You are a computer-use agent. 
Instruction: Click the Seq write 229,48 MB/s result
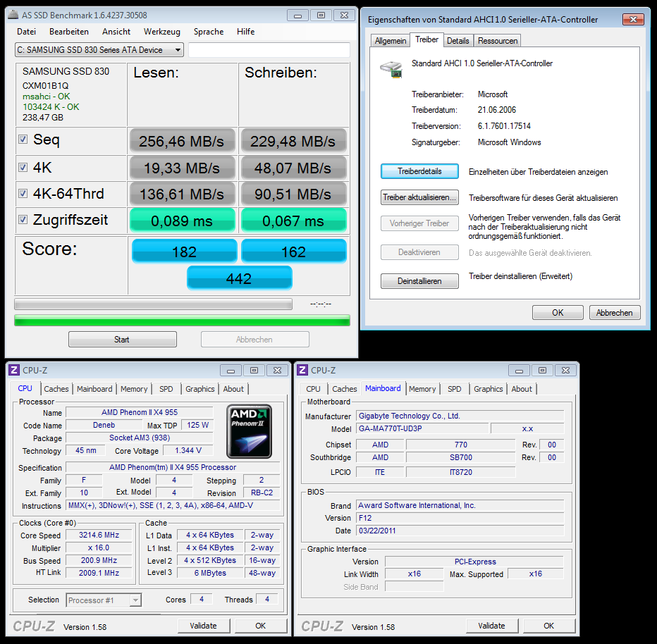[x=293, y=141]
